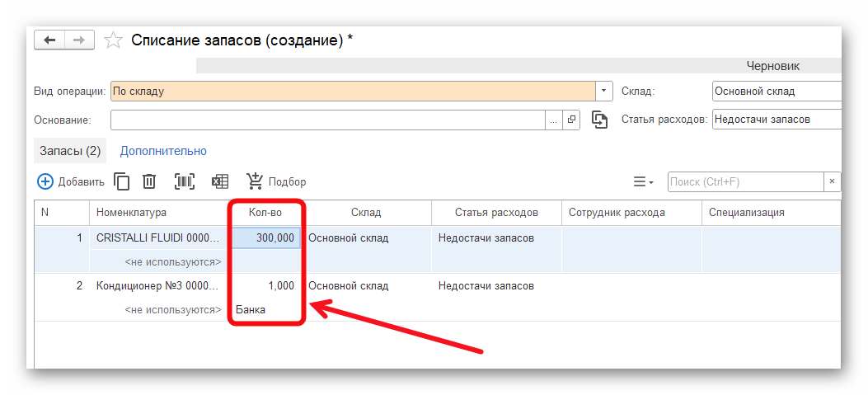Viewport: 868px width, 395px height.
Task: Switch to the Запасы (2) tab
Action: [x=70, y=151]
